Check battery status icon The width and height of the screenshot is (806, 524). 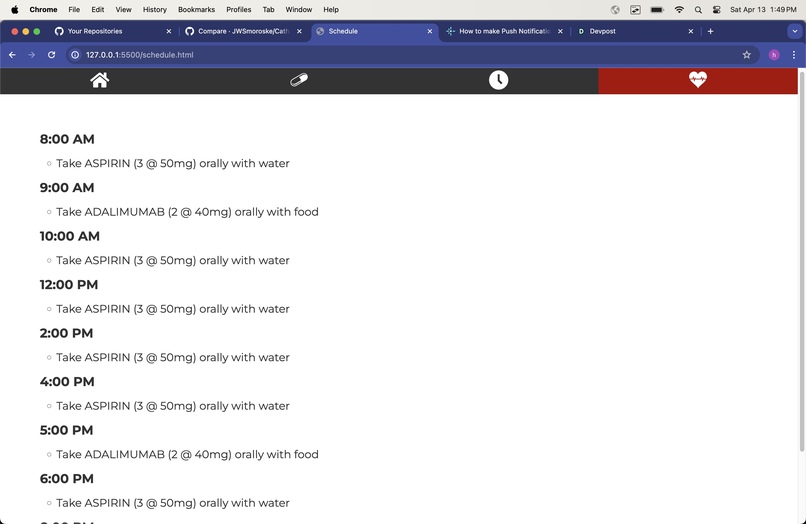(x=657, y=9)
